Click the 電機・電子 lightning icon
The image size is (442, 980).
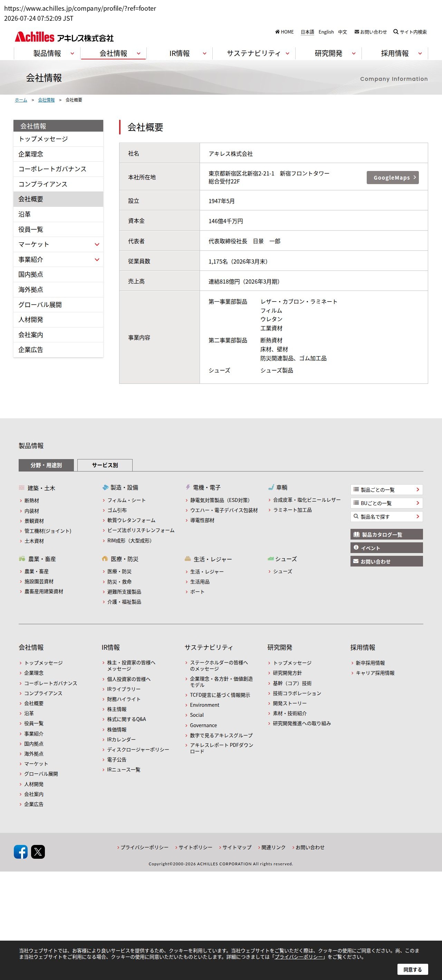pos(188,487)
